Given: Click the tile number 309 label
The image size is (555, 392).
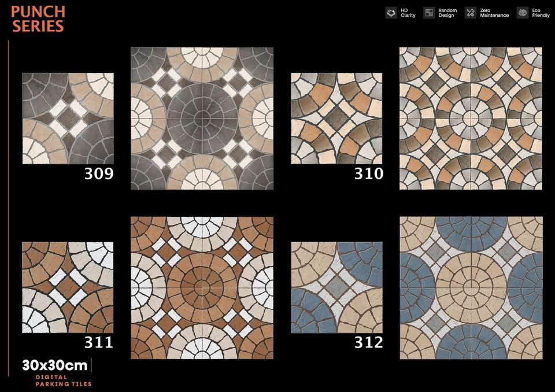Looking at the screenshot, I should click(99, 173).
